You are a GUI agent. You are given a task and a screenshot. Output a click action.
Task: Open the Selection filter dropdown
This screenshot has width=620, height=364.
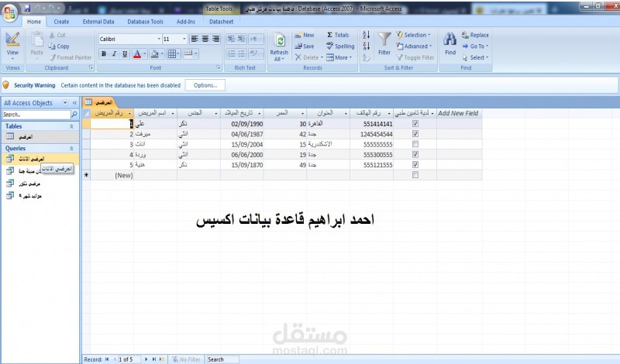(x=414, y=35)
